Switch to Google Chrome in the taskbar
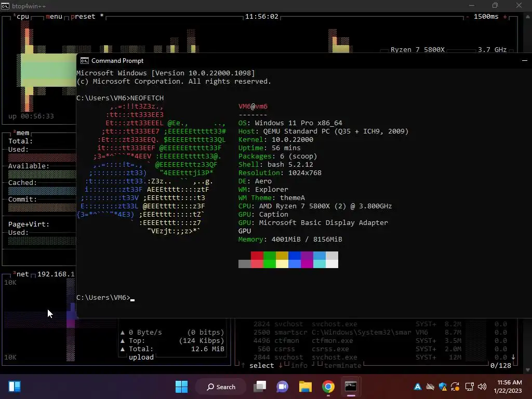Screen dimensions: 532x399 pos(328,387)
